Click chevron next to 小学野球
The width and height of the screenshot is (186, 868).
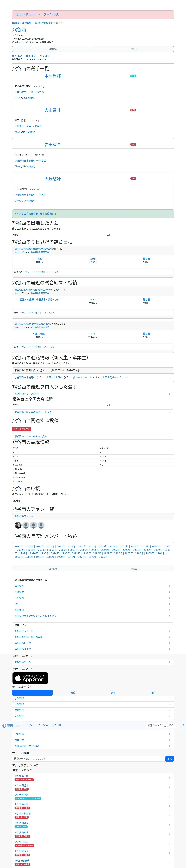click(169, 698)
